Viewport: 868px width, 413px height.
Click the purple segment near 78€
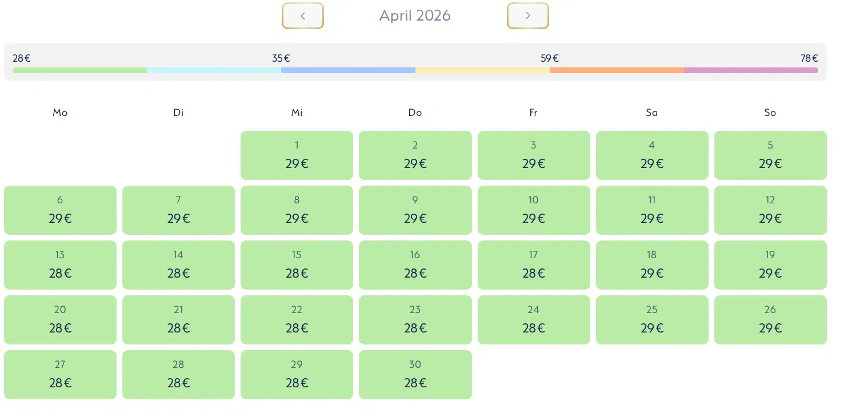click(x=751, y=70)
